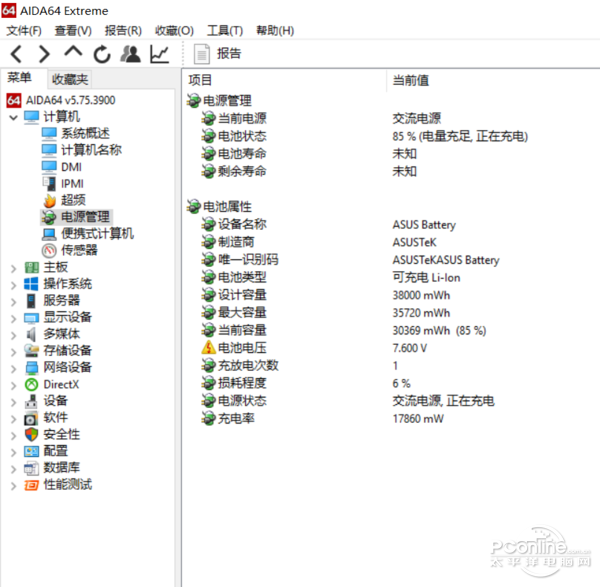Click the 软件 camera-like icon
Screen dimensions: 600x587
click(31, 419)
